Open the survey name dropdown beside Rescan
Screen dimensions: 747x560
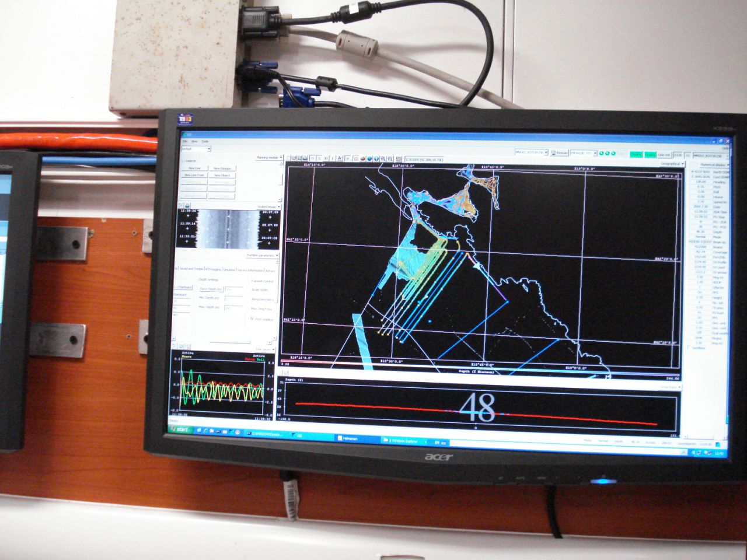click(x=531, y=152)
